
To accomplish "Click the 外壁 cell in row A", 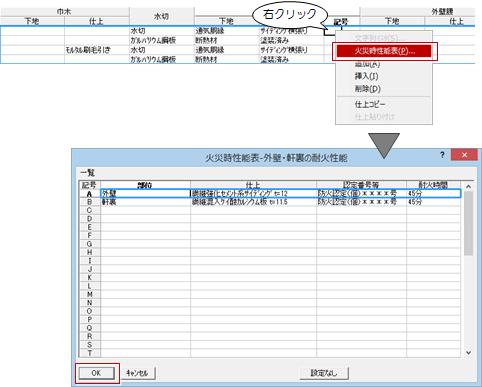I will pyautogui.click(x=145, y=194).
